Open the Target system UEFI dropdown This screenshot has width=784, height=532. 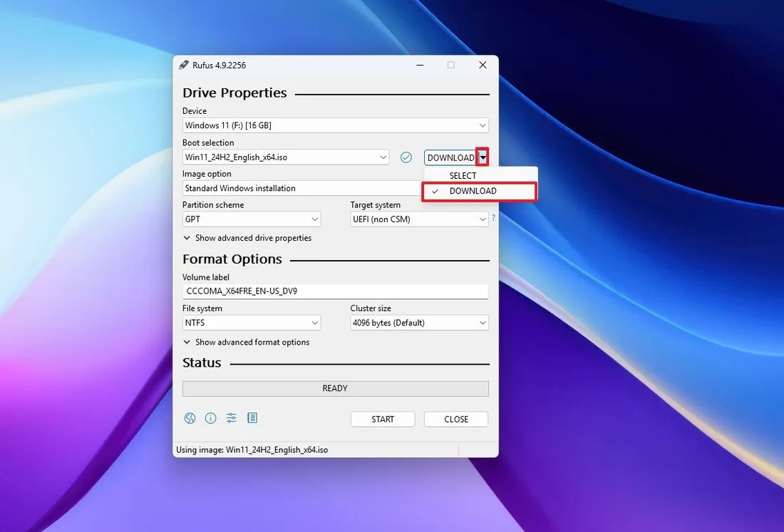coord(419,219)
